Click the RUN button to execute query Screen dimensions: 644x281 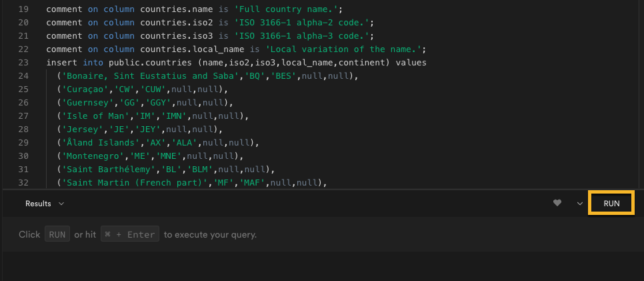pyautogui.click(x=611, y=204)
